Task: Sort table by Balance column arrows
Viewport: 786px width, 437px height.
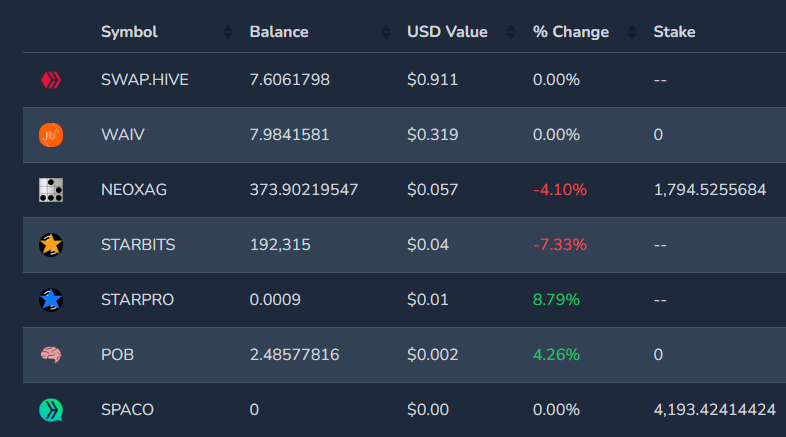Action: [x=385, y=32]
